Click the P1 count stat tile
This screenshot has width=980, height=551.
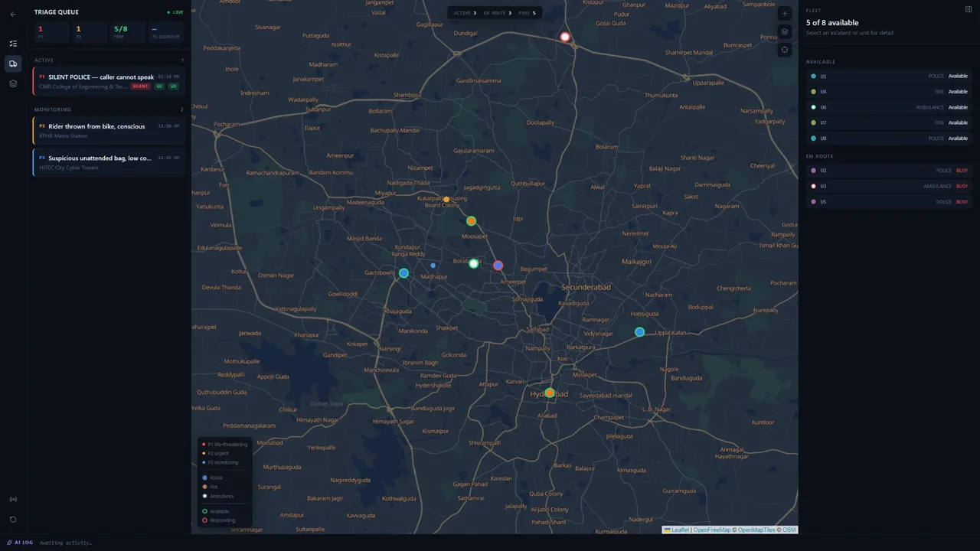pyautogui.click(x=51, y=32)
